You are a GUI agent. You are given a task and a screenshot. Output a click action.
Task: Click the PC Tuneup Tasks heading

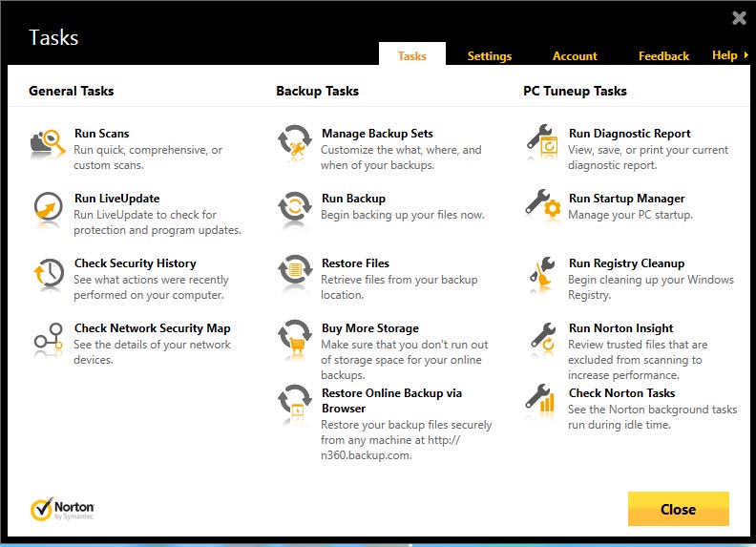[576, 91]
